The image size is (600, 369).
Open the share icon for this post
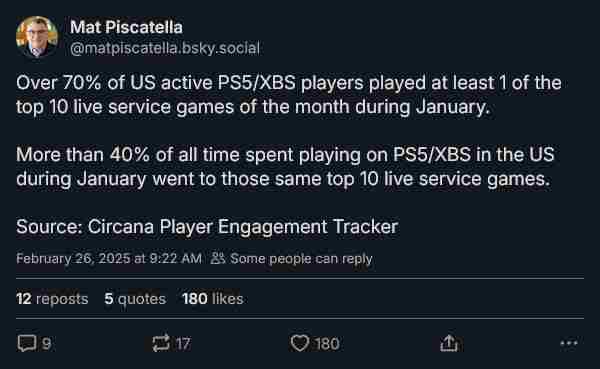pos(449,343)
